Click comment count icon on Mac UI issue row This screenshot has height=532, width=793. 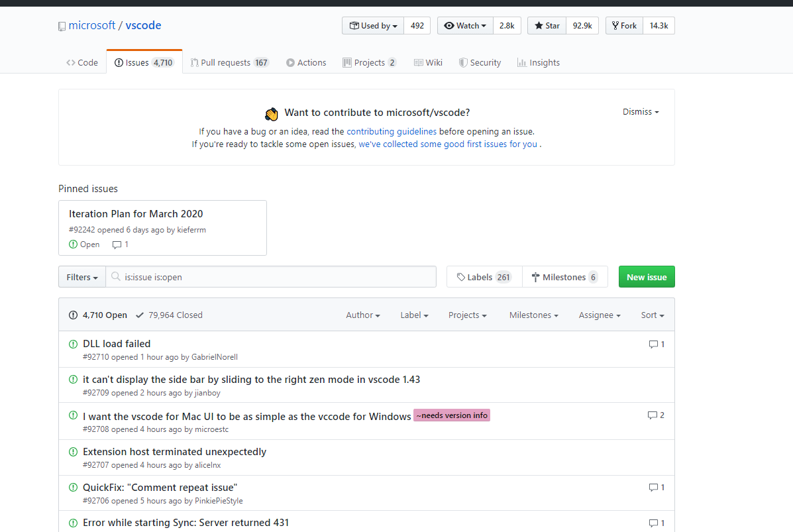[x=653, y=415]
